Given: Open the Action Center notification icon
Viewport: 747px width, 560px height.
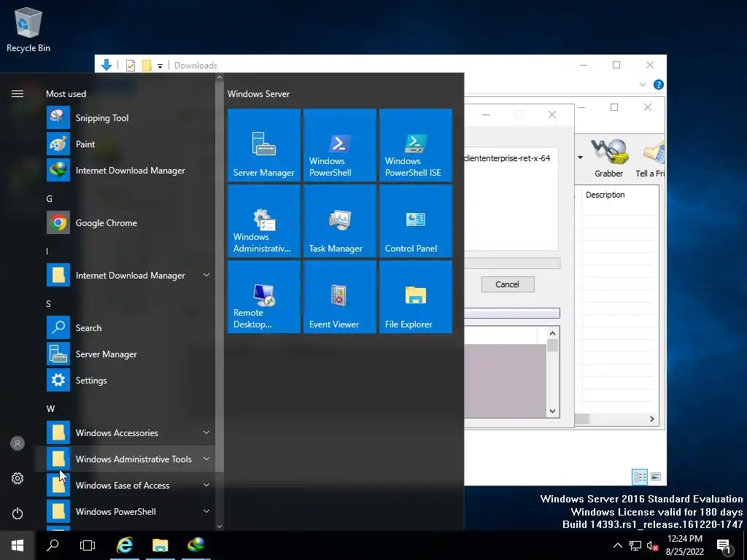Looking at the screenshot, I should click(x=724, y=546).
